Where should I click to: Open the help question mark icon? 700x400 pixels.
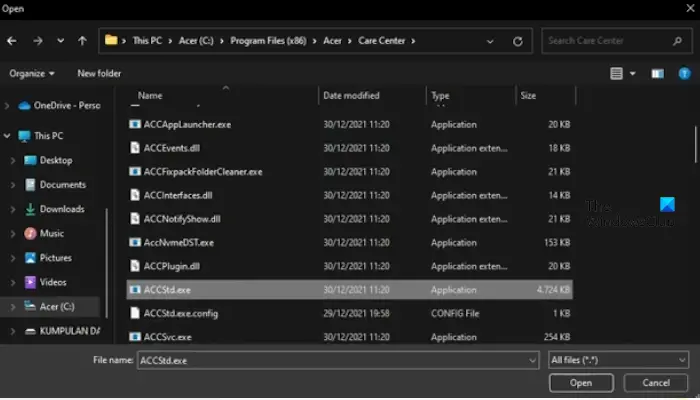tap(684, 74)
